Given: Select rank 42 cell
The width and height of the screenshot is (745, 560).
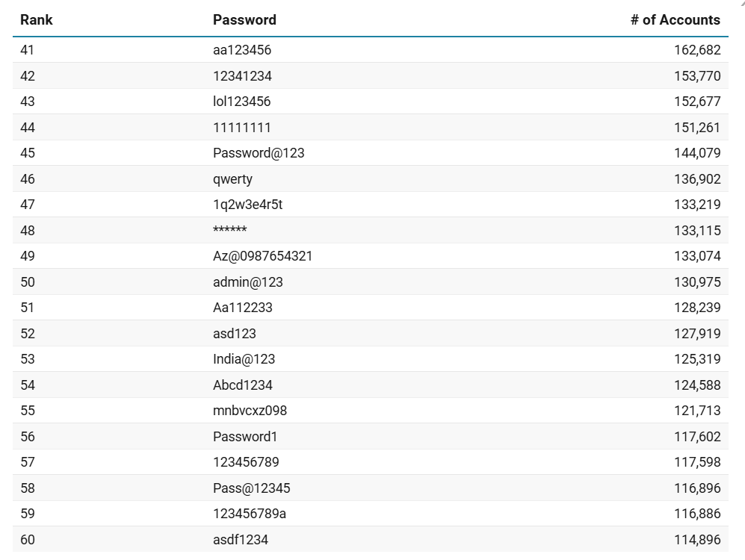Looking at the screenshot, I should click(x=28, y=76).
